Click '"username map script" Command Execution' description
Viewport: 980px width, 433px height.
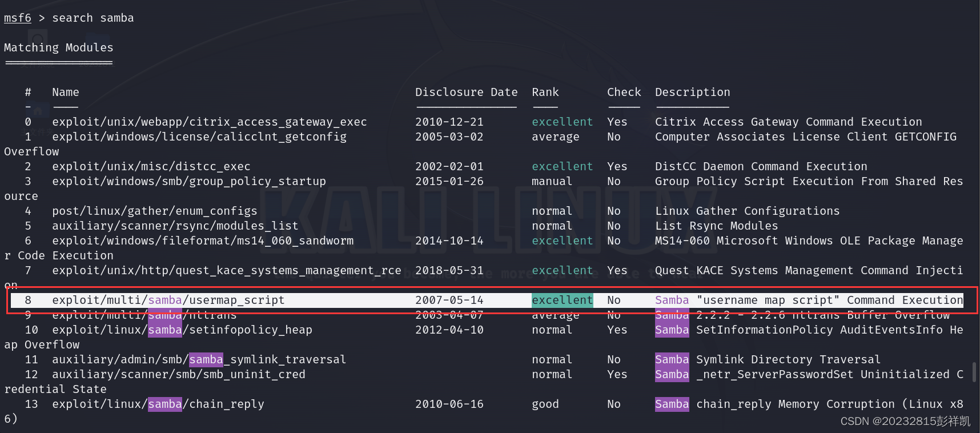click(x=830, y=300)
